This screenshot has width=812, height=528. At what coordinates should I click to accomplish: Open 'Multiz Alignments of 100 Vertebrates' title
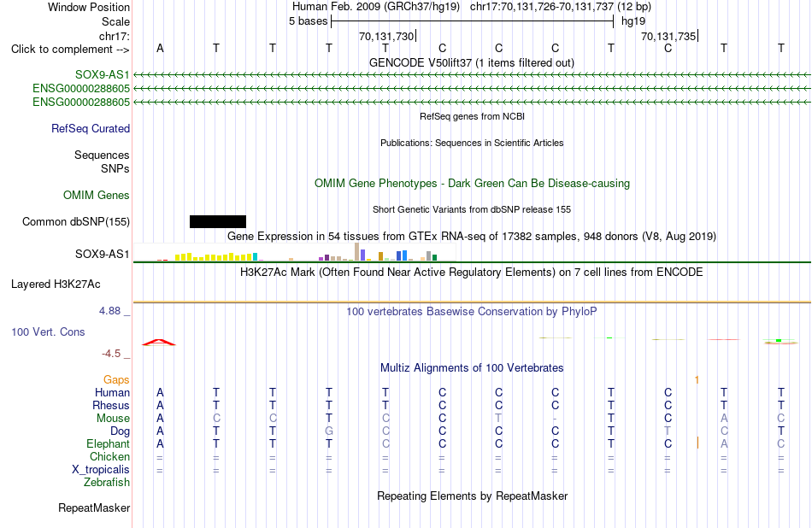pos(472,368)
